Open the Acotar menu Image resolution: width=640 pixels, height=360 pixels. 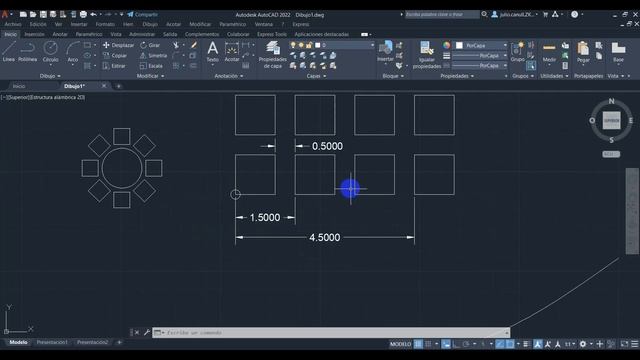point(173,24)
